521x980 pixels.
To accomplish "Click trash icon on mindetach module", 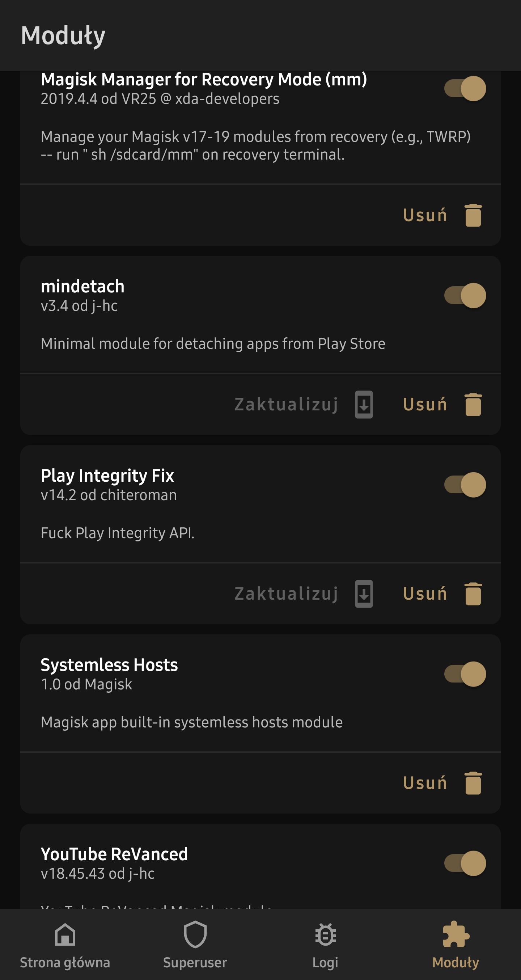I will click(473, 404).
